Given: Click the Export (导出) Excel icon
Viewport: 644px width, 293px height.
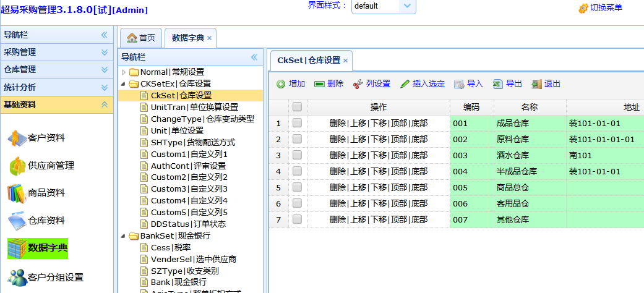Looking at the screenshot, I should tap(498, 84).
